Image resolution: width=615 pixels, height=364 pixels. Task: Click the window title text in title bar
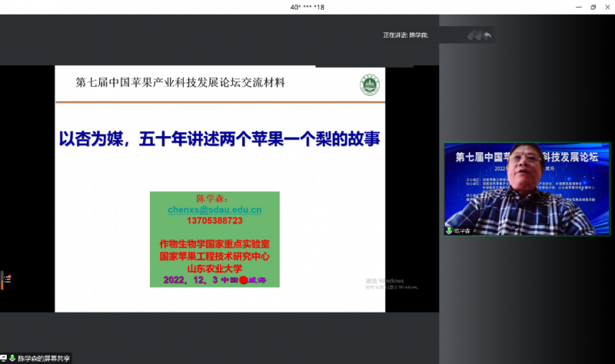coord(307,7)
